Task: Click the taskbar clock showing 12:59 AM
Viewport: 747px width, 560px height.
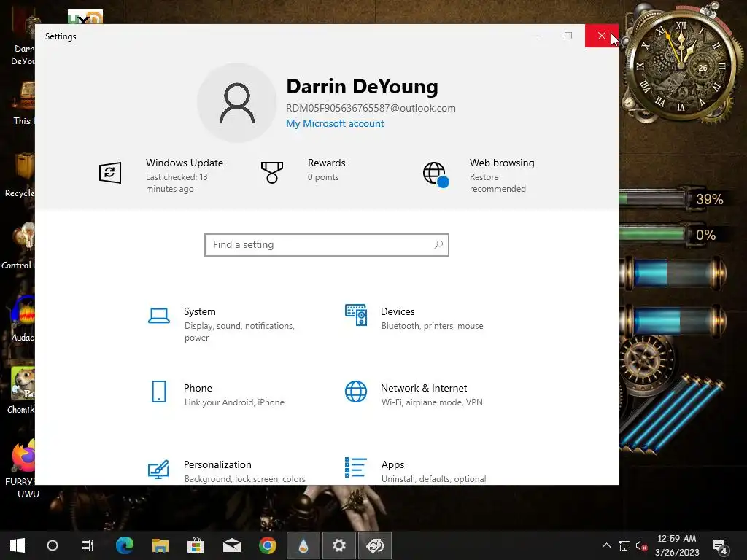Action: (676, 545)
